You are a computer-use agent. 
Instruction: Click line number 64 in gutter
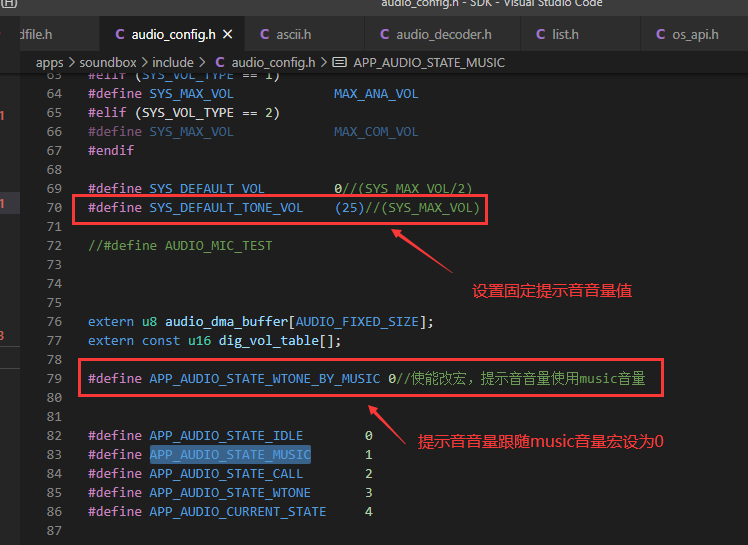click(x=54, y=94)
